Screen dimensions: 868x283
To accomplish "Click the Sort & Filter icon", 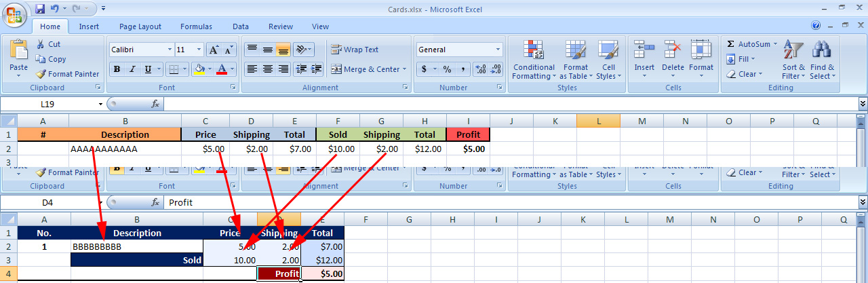I will 793,51.
